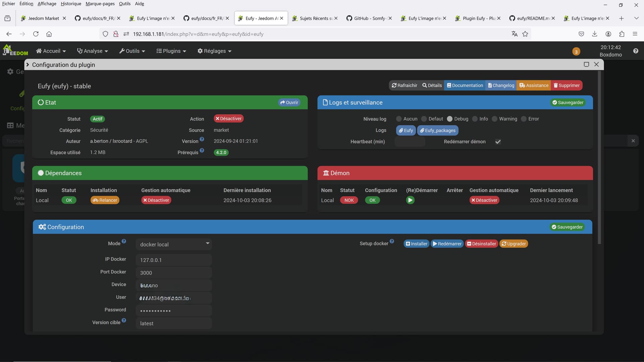Screen dimensions: 644x362
Task: Click the browser reload icon
Action: pos(36,34)
